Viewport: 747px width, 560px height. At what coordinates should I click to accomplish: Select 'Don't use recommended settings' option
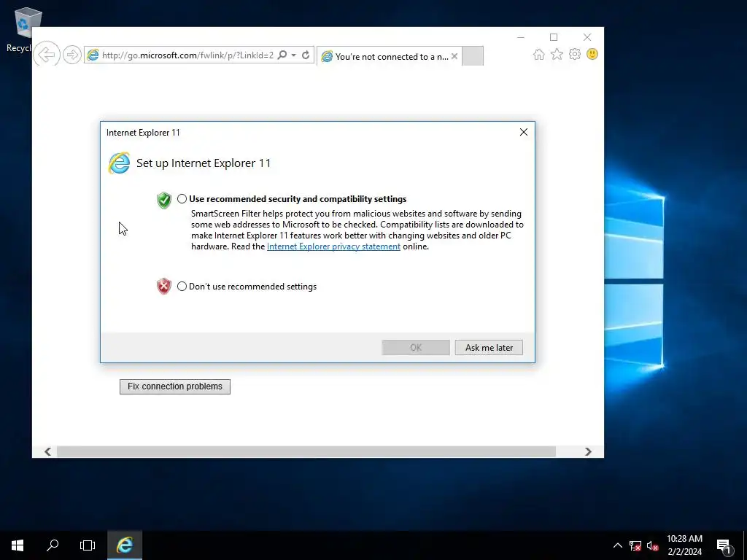tap(182, 286)
